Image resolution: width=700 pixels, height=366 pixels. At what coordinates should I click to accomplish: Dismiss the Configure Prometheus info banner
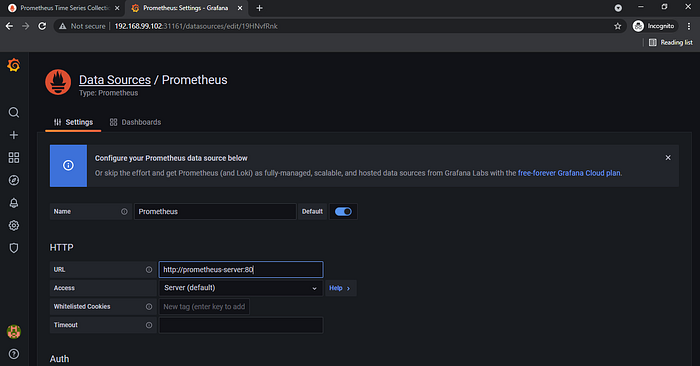[x=668, y=158]
